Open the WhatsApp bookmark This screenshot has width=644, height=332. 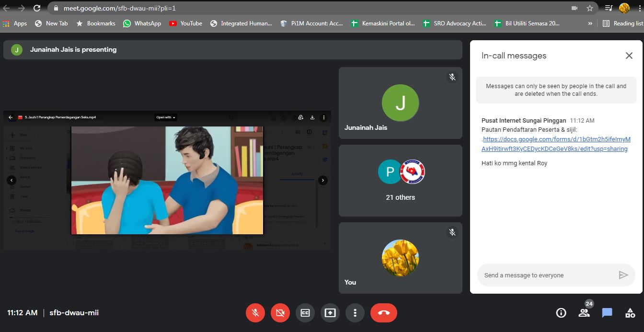click(x=142, y=23)
